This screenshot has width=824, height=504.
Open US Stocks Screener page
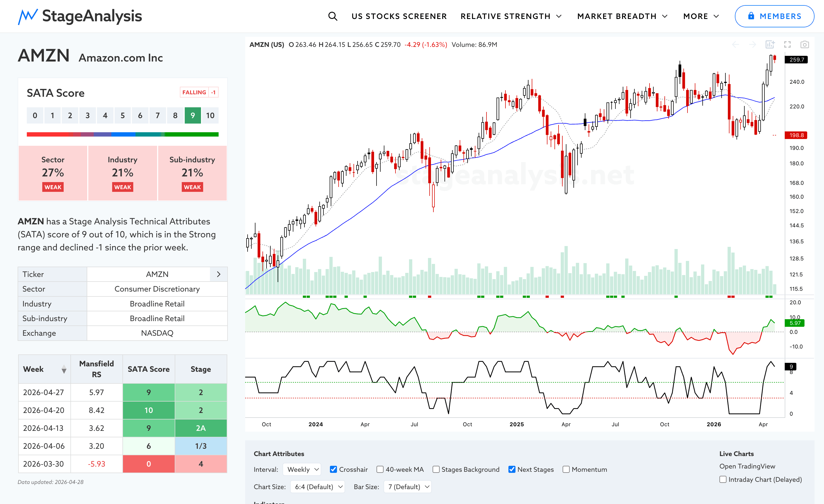399,16
